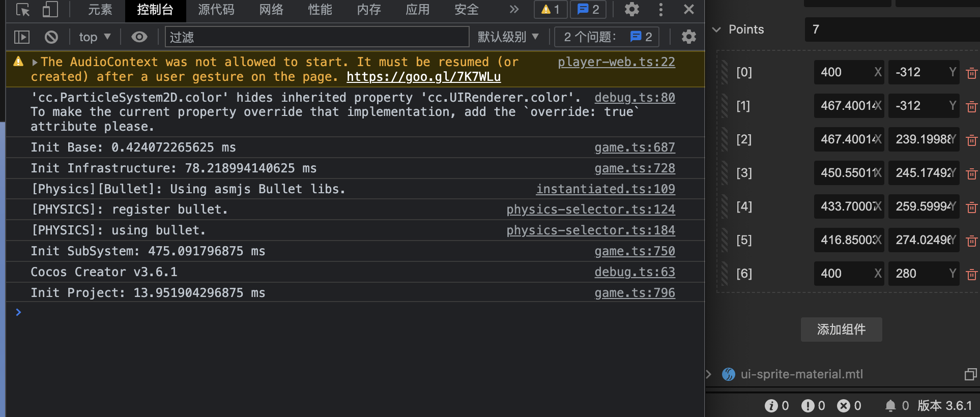
Task: Open the 默认级别 log level dropdown
Action: (508, 37)
